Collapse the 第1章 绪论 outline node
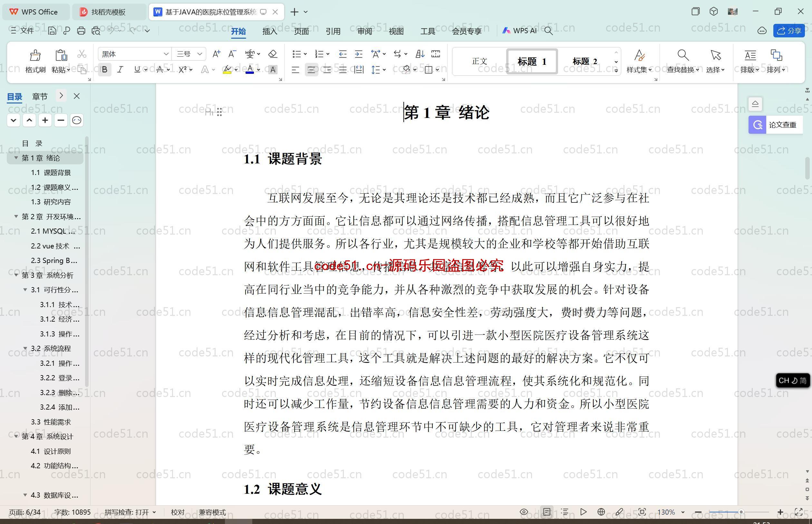 (x=16, y=158)
